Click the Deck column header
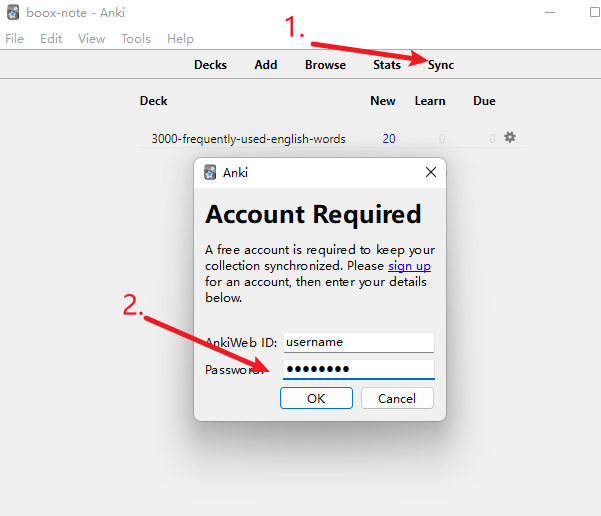 [153, 101]
